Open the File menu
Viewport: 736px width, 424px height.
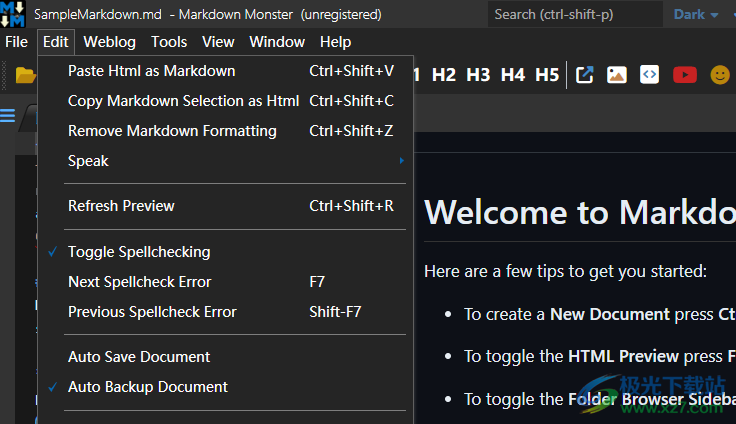pos(16,42)
